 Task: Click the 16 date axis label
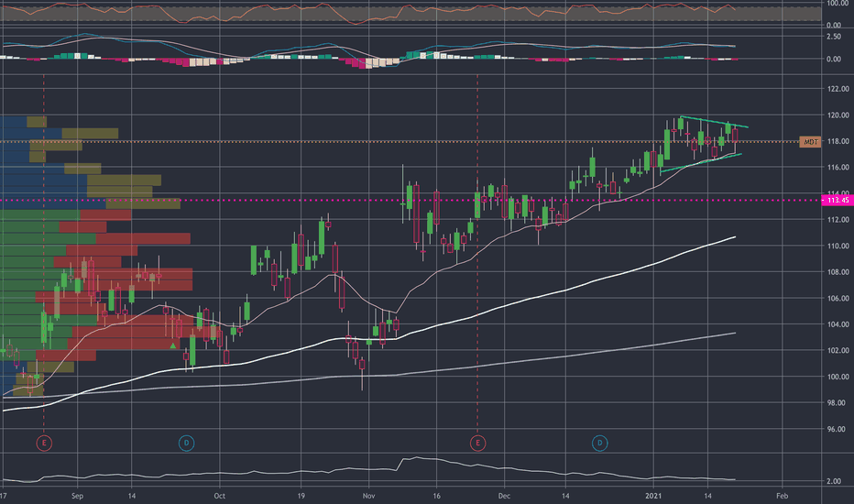point(436,496)
